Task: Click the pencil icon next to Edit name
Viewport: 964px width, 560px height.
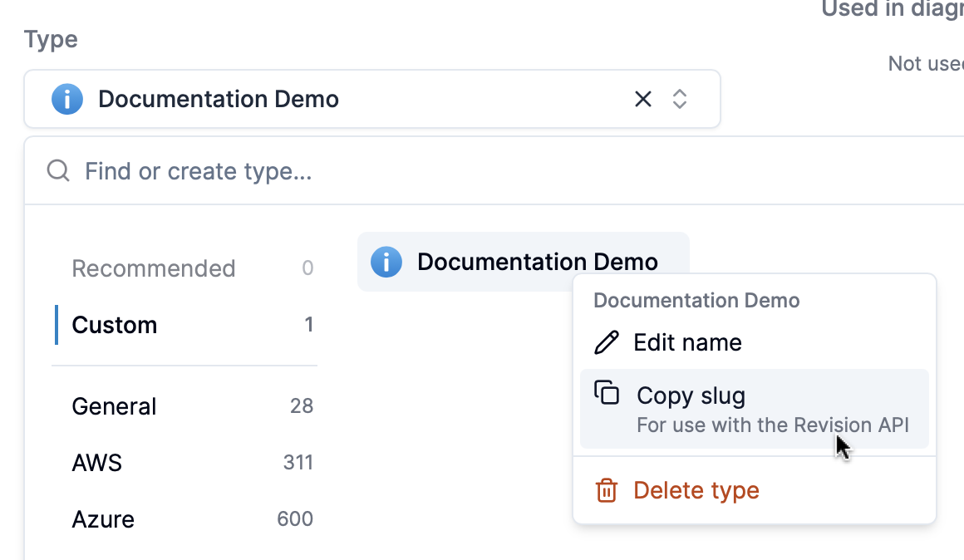Action: (x=607, y=341)
